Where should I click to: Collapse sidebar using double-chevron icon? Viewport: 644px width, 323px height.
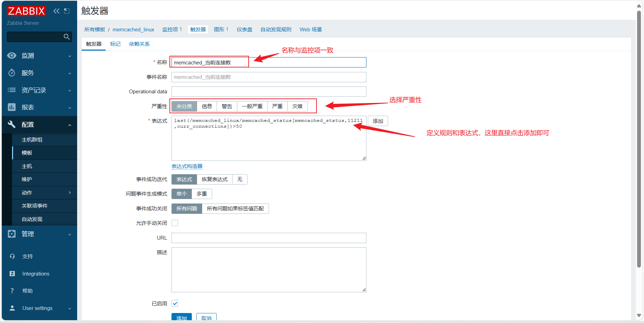pos(56,11)
